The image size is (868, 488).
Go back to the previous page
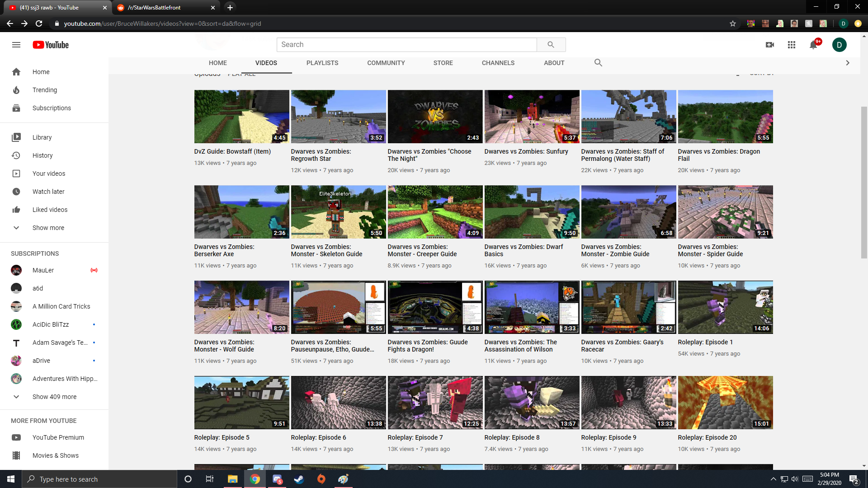(x=10, y=23)
